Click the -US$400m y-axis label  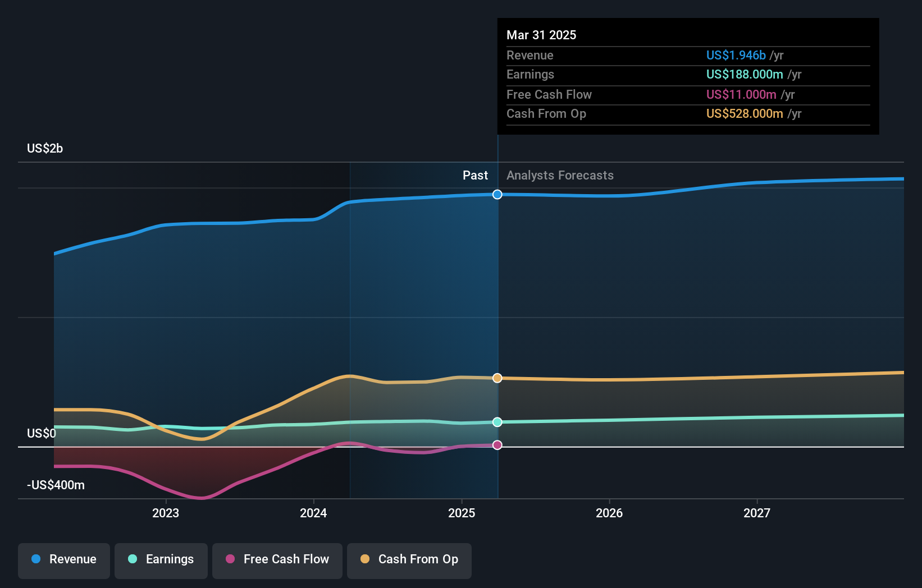(x=56, y=485)
